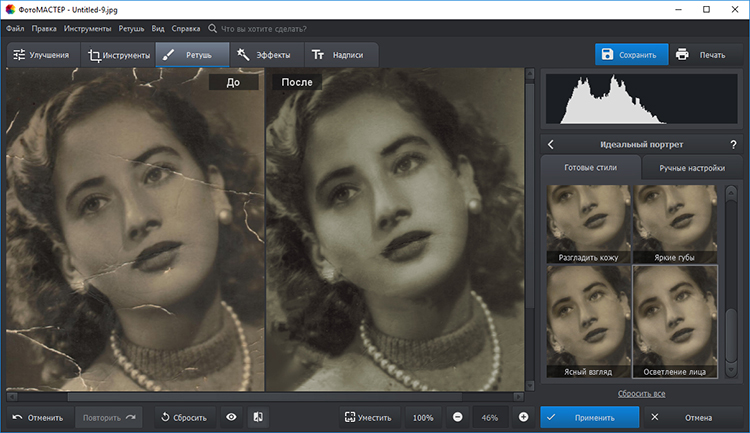
Task: Click the back arrow in Идеальный портрет panel
Action: click(x=550, y=144)
